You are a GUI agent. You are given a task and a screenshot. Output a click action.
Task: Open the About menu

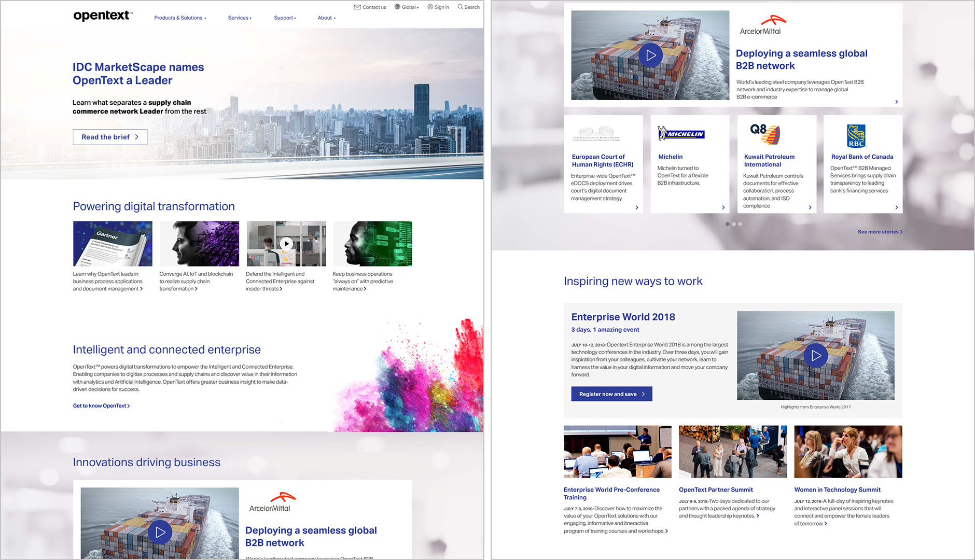point(326,18)
